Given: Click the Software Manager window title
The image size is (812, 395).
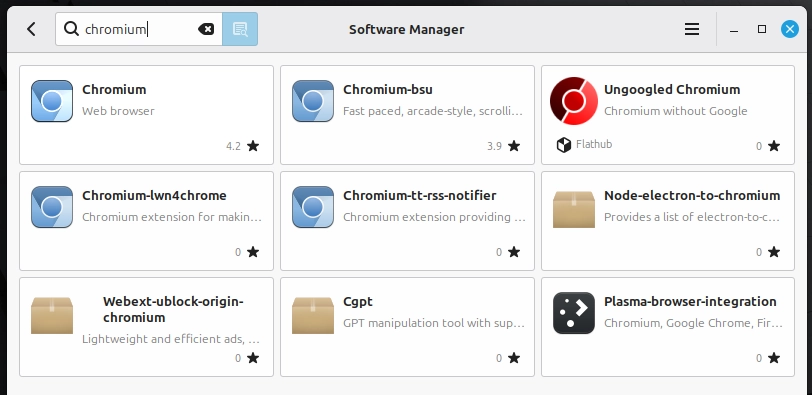Looking at the screenshot, I should (x=407, y=30).
